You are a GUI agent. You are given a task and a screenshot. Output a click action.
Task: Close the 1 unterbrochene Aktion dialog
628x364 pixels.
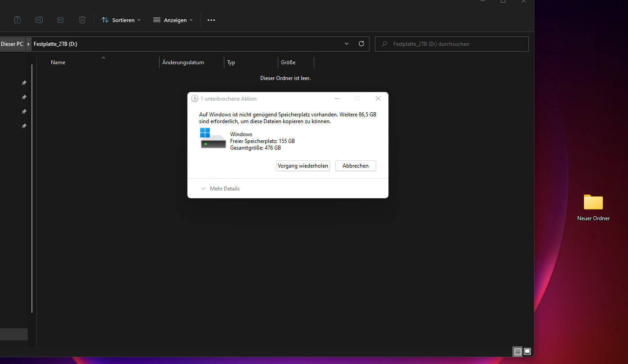click(378, 98)
